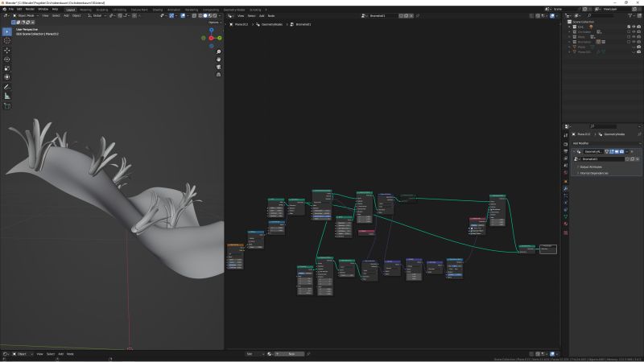
Task: Open the Material properties tab icon
Action: (x=566, y=224)
